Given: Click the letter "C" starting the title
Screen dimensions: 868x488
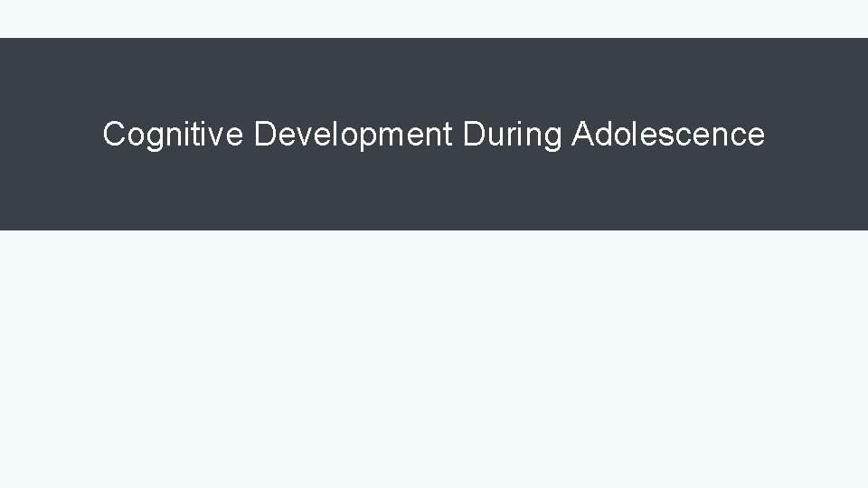Looking at the screenshot, I should [x=113, y=135].
